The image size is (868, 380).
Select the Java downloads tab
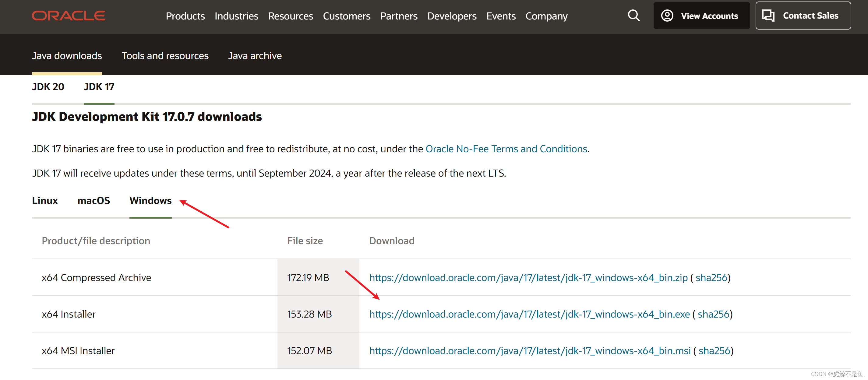click(x=67, y=56)
